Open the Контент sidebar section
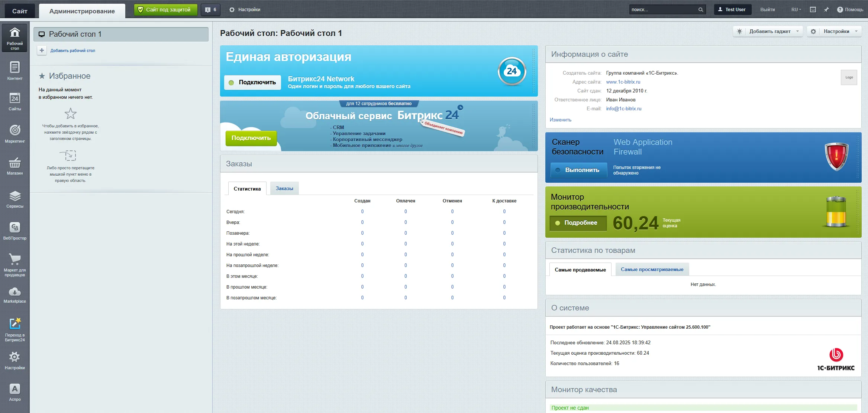This screenshot has width=868, height=413. [x=14, y=71]
